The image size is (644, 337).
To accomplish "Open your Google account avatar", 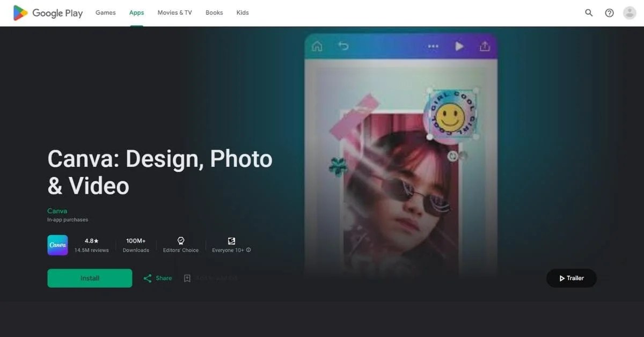I will (x=629, y=12).
